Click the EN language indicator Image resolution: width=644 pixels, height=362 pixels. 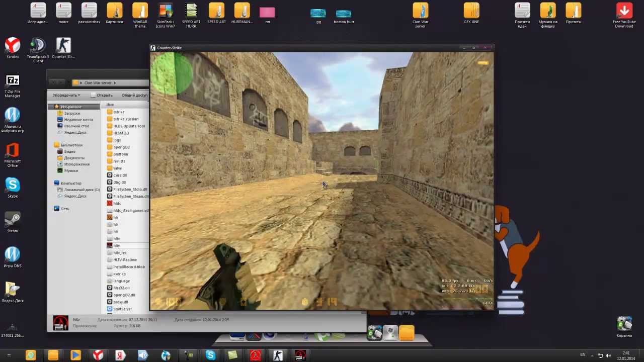coord(583,355)
